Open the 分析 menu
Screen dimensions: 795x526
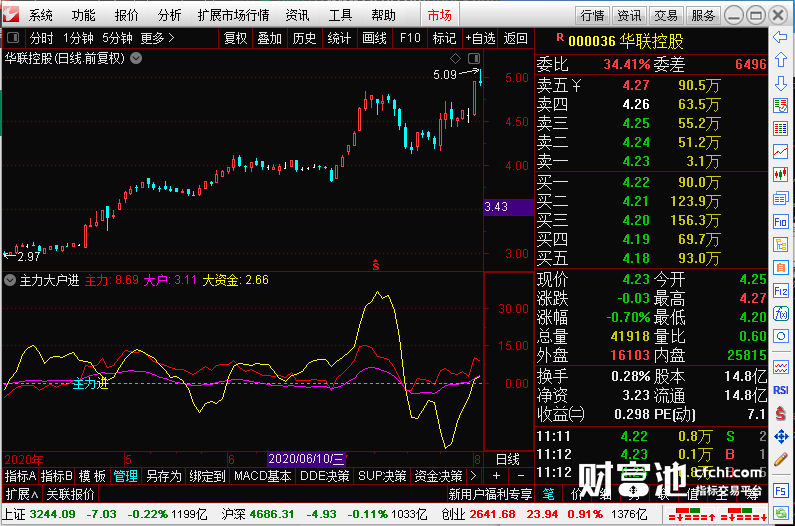tap(169, 15)
